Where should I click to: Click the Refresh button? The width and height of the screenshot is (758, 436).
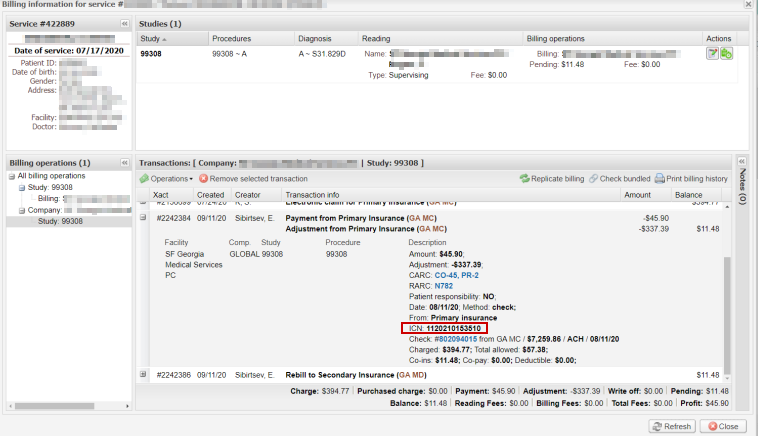point(672,426)
